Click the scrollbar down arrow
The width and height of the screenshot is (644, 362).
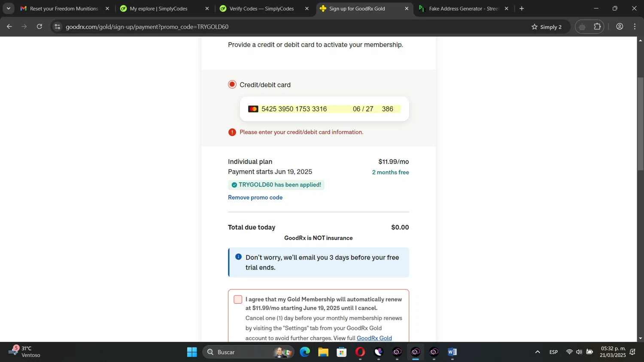[x=640, y=338]
